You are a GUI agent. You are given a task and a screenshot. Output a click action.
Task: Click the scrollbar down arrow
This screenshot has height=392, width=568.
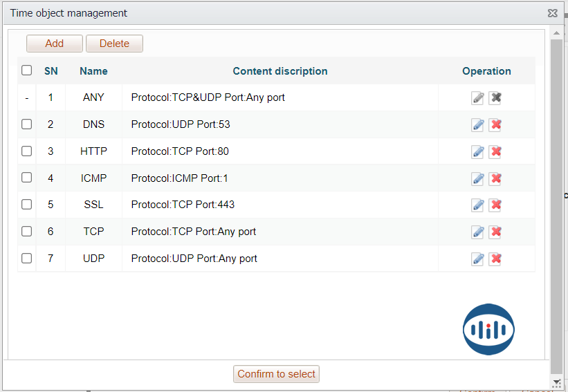point(556,382)
